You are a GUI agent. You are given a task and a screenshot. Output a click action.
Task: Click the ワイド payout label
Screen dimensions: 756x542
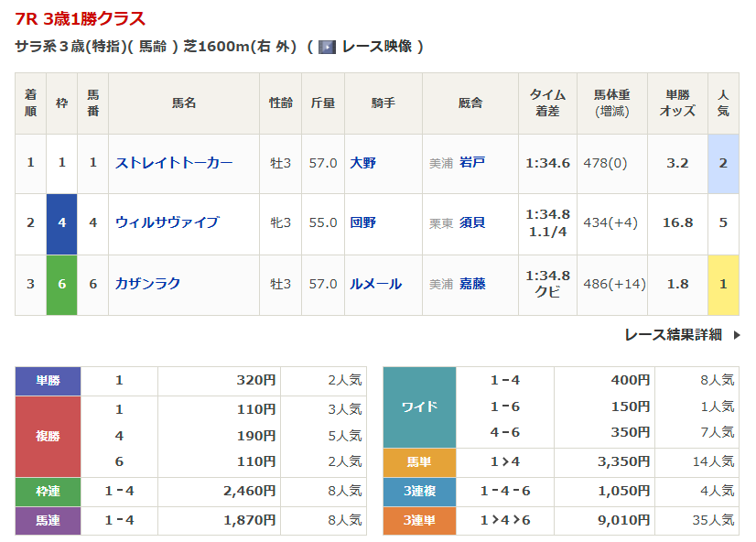419,407
